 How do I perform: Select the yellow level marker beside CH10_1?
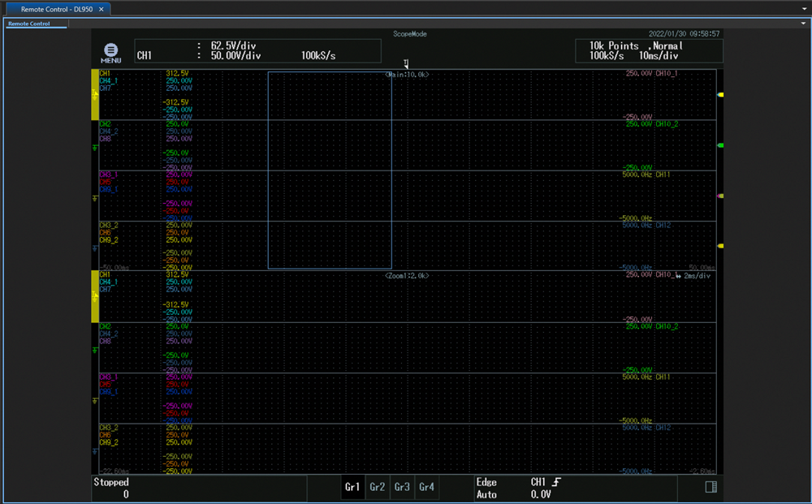[x=720, y=95]
